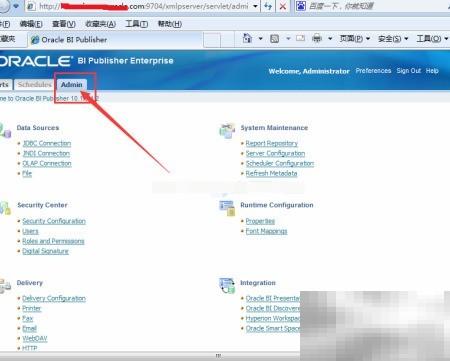450x361 pixels.
Task: Open the runtime Properties link
Action: (260, 221)
